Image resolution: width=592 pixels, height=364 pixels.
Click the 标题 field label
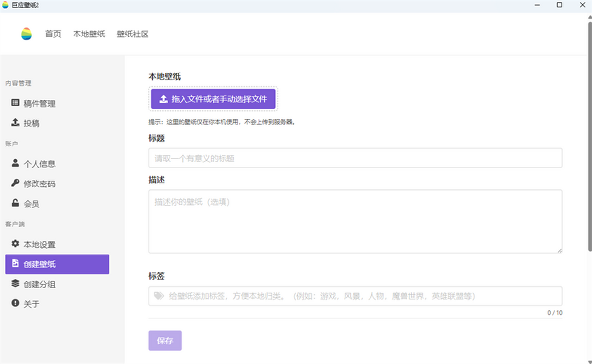(x=157, y=138)
